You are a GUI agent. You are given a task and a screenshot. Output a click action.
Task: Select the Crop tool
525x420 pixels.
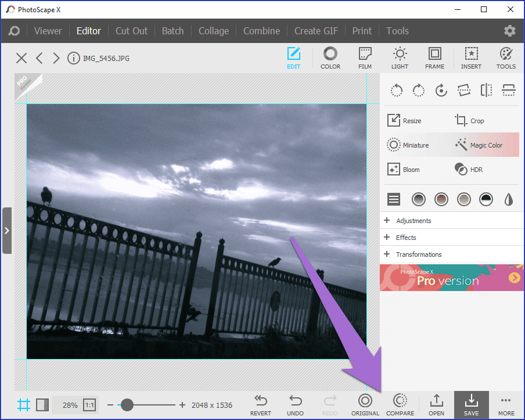(469, 121)
